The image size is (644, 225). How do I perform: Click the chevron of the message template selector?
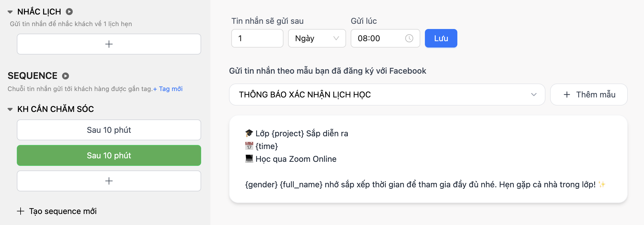(534, 95)
